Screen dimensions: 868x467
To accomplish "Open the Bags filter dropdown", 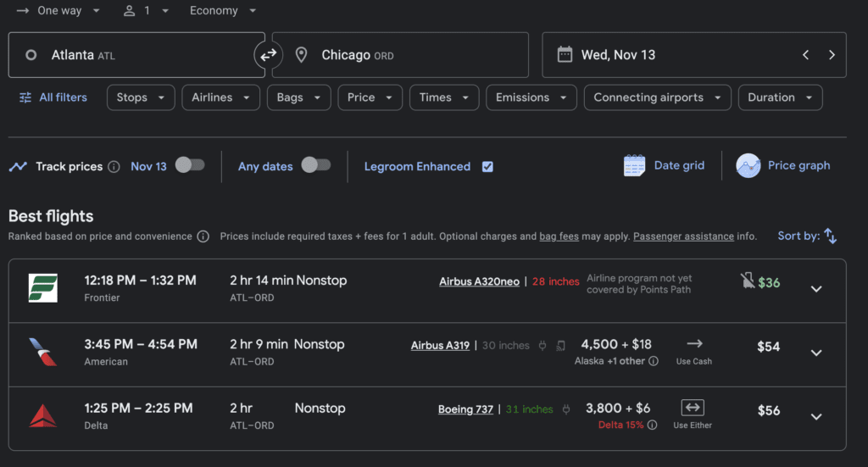I will pos(299,97).
